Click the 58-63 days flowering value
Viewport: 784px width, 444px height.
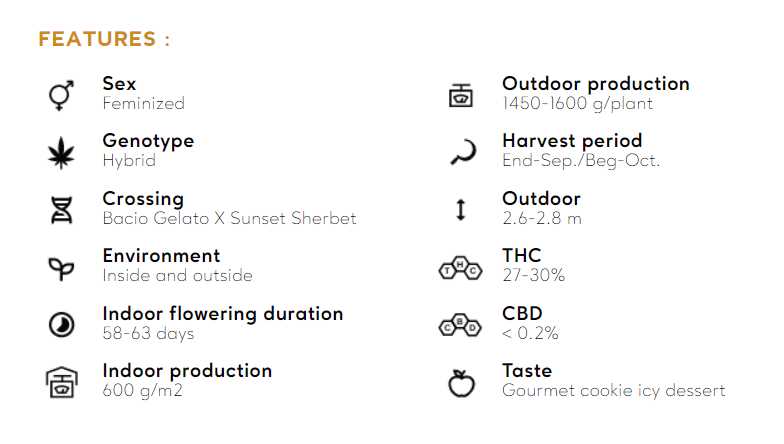click(x=148, y=333)
